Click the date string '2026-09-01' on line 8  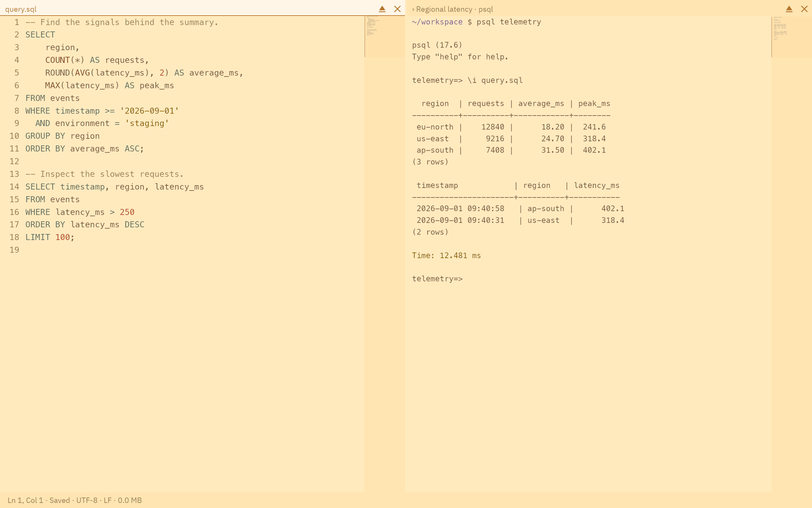(149, 111)
